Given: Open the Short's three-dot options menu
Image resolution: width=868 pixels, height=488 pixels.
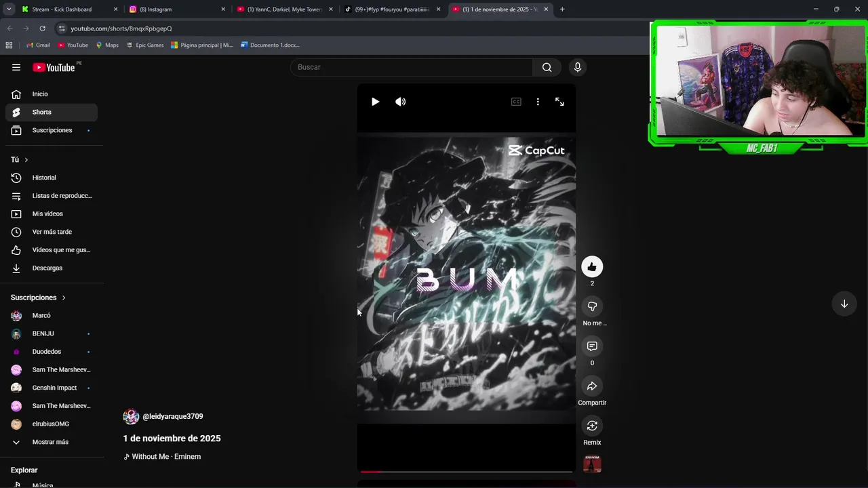Looking at the screenshot, I should pos(538,102).
